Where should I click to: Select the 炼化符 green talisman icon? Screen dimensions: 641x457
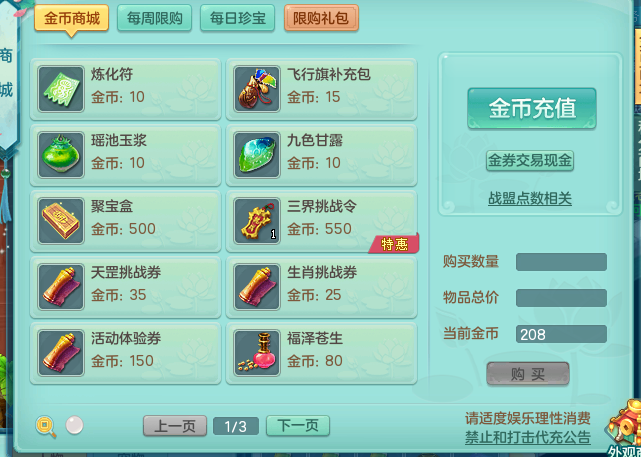click(61, 89)
